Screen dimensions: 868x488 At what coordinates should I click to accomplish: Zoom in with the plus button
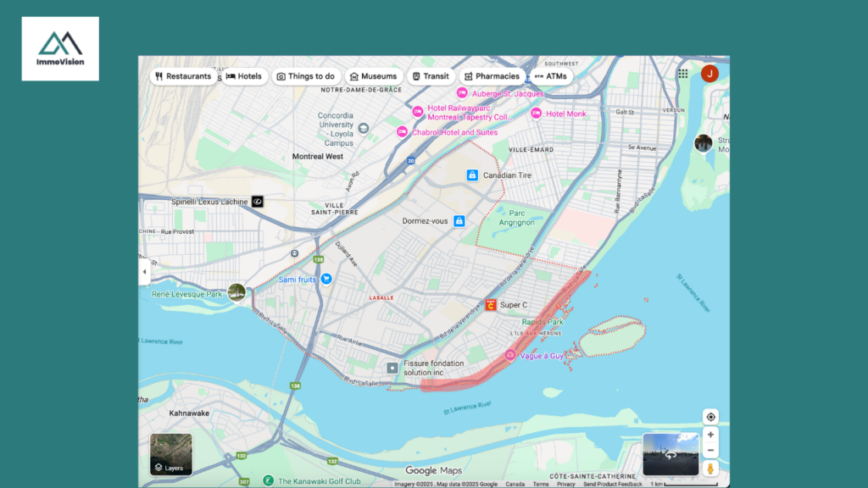(710, 435)
